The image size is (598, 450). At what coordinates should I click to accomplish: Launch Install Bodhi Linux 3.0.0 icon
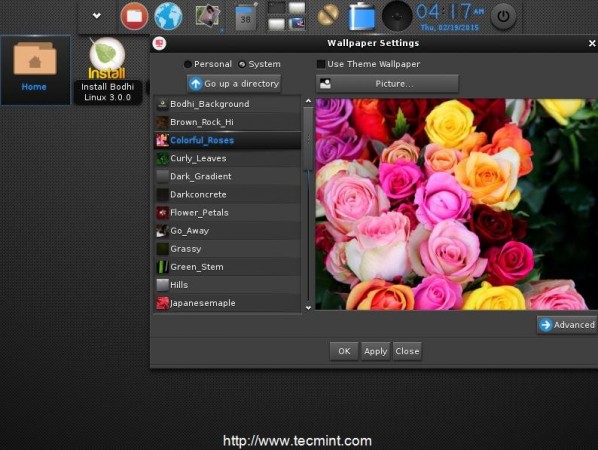click(107, 71)
